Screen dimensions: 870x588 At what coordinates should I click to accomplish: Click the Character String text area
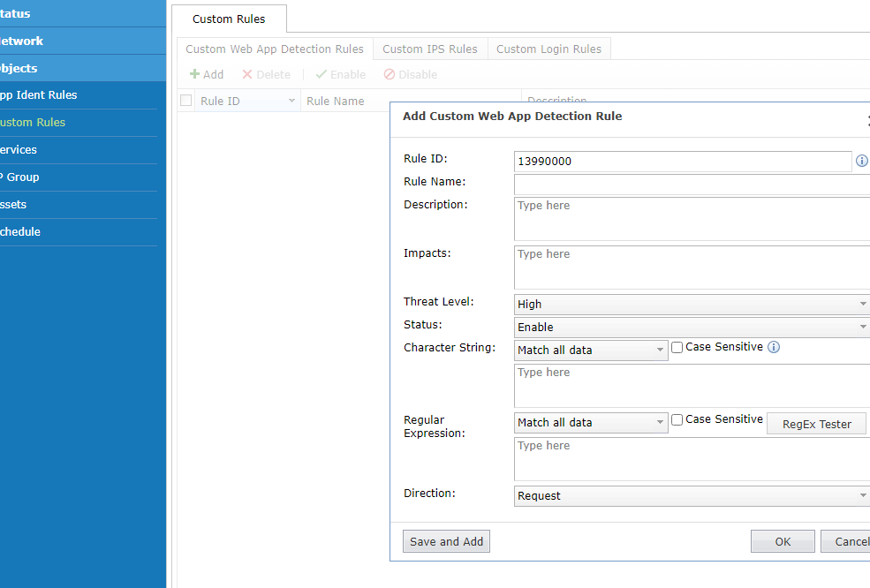point(692,386)
